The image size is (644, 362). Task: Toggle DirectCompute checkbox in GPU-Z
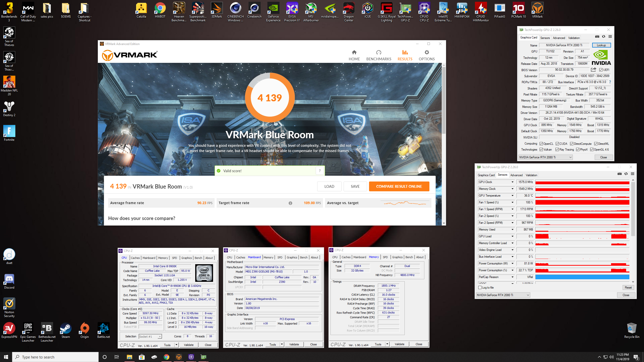tap(572, 144)
